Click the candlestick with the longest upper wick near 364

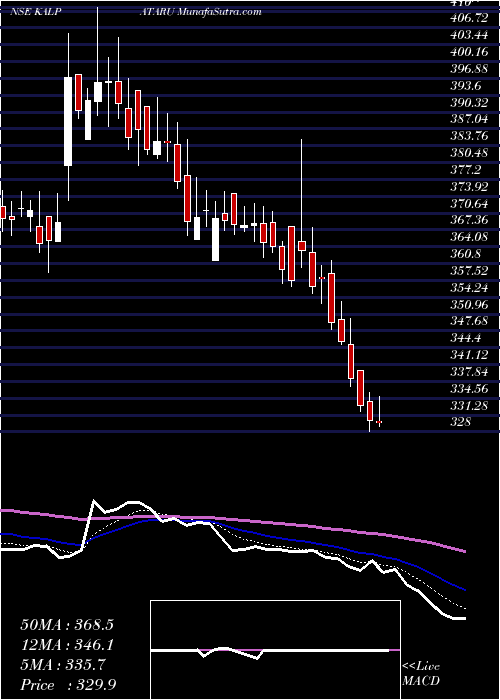(302, 246)
